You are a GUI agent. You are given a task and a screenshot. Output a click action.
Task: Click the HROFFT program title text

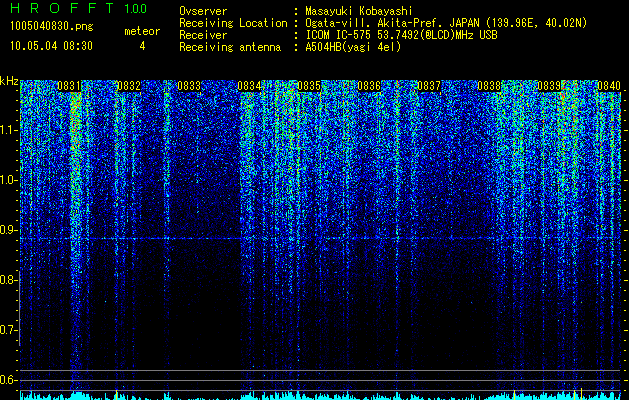(62, 8)
